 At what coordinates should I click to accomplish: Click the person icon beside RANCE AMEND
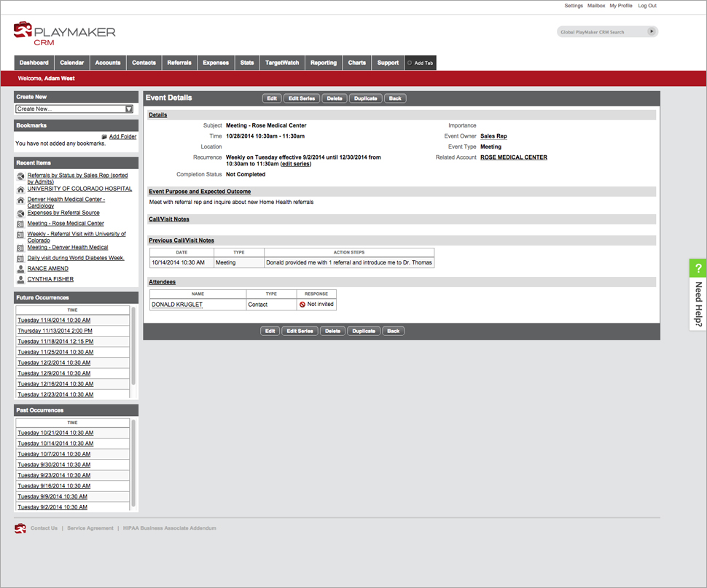20,269
